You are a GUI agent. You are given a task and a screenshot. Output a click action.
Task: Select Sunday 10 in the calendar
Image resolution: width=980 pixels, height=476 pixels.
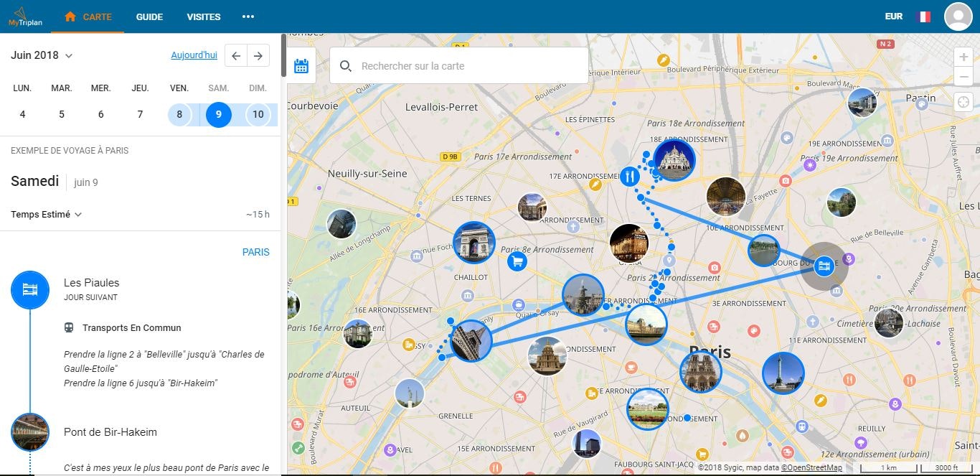tap(258, 114)
